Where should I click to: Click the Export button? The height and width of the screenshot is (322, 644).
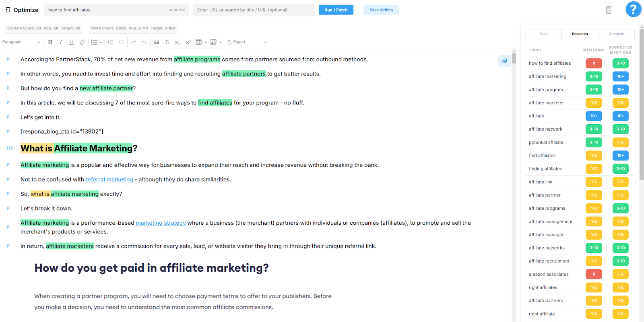click(236, 42)
